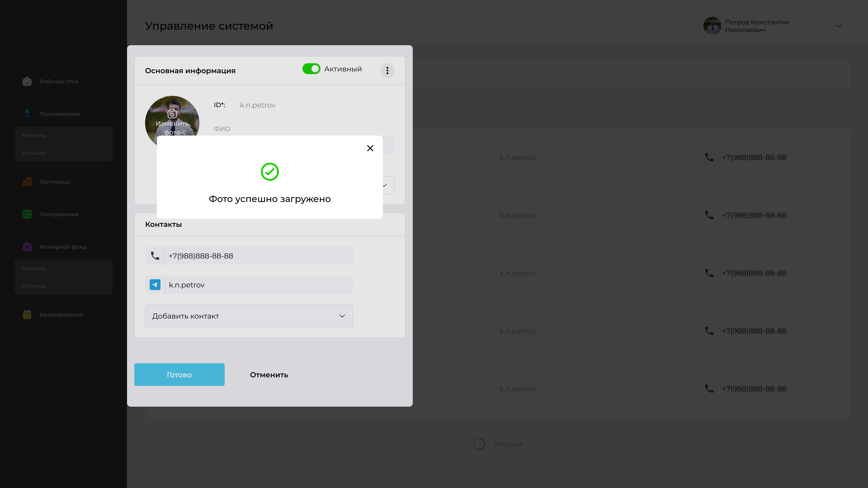Click the ID value k.n.petrov in form
This screenshot has width=868, height=488.
click(257, 105)
